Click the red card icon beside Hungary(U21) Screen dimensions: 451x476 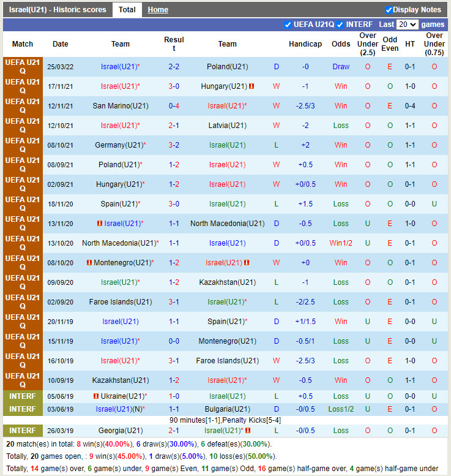point(252,86)
